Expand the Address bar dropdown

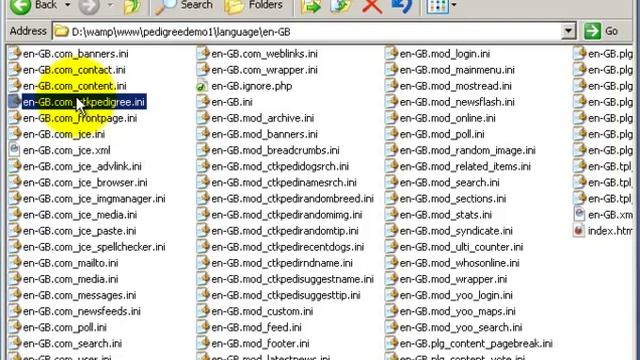coord(568,31)
